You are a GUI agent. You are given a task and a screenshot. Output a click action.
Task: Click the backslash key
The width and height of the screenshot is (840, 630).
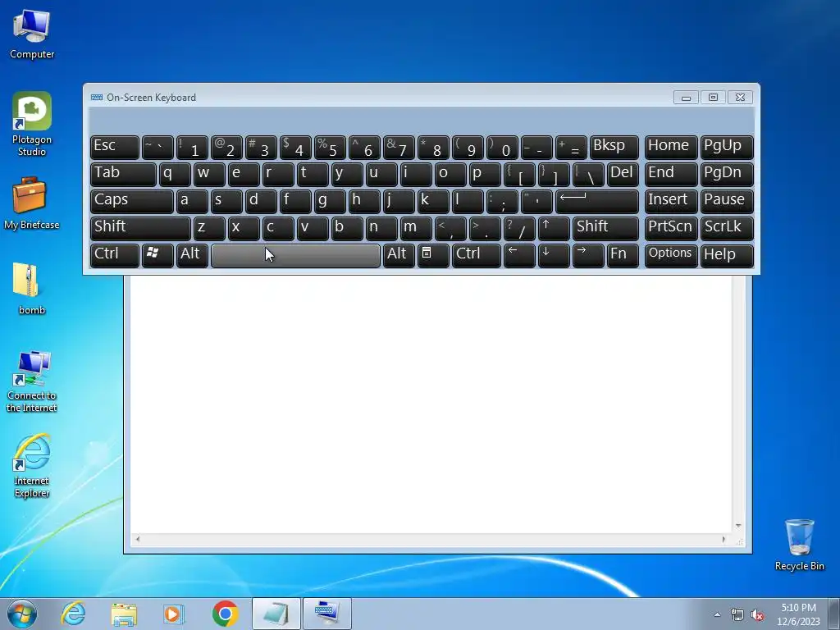[x=588, y=175]
